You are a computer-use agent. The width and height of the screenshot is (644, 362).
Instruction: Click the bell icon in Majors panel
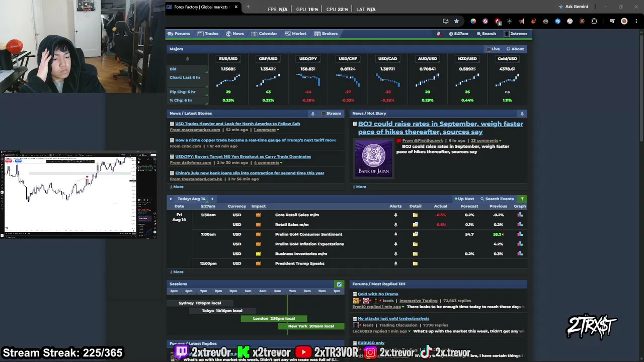[x=187, y=59]
